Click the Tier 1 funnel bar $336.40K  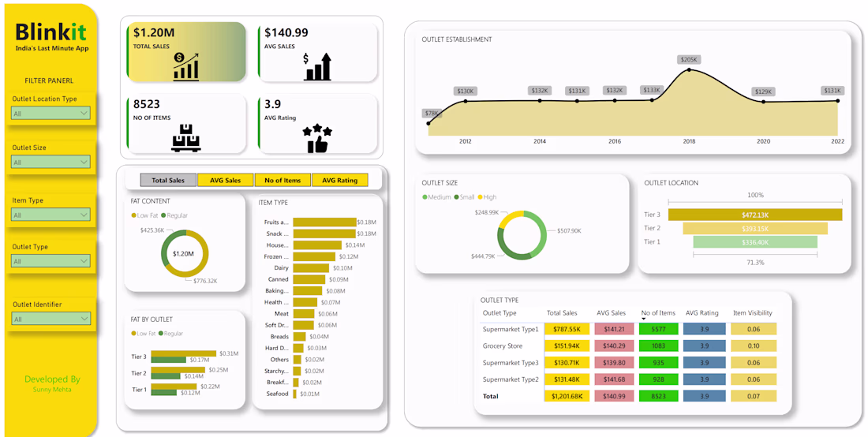coord(755,241)
